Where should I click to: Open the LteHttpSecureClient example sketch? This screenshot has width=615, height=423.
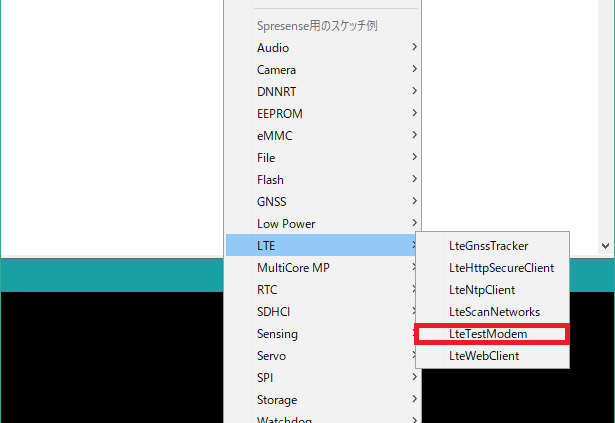(492, 267)
